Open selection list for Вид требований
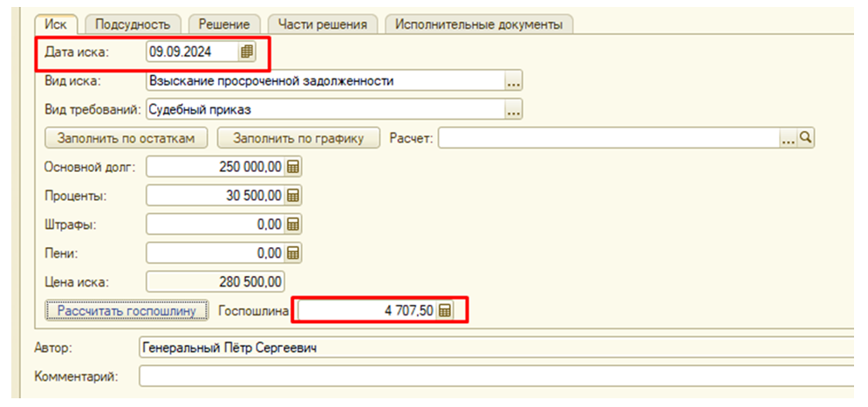Screen dimensions: 868x407 [513, 110]
